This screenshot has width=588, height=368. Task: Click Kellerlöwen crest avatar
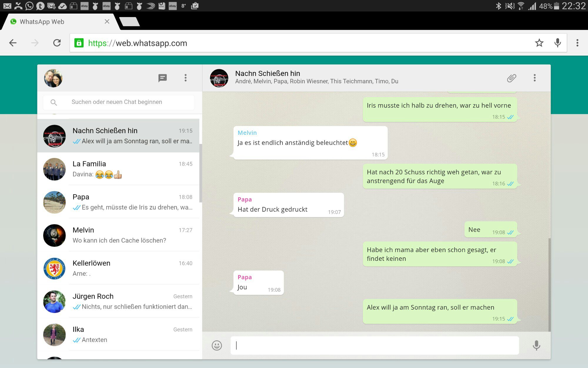[x=54, y=268]
